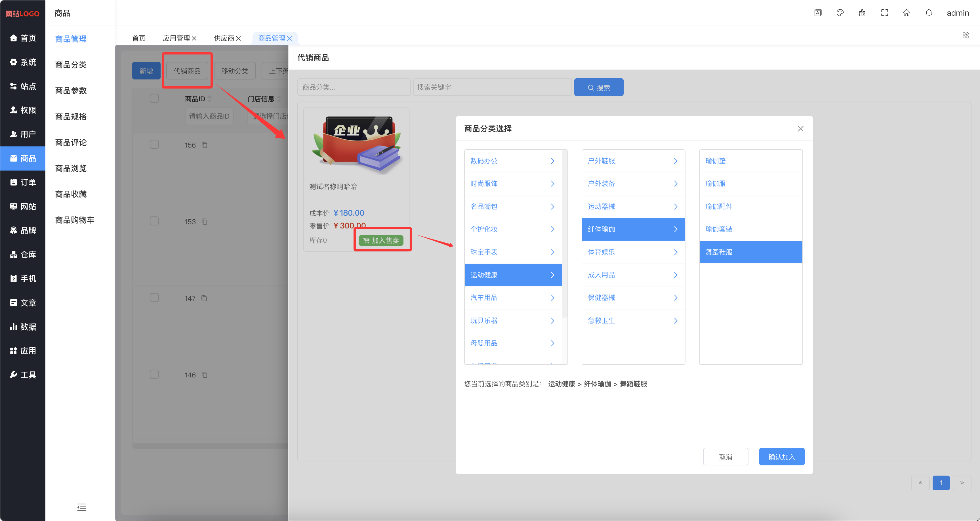
Task: Check the box for product 153
Action: coord(154,221)
